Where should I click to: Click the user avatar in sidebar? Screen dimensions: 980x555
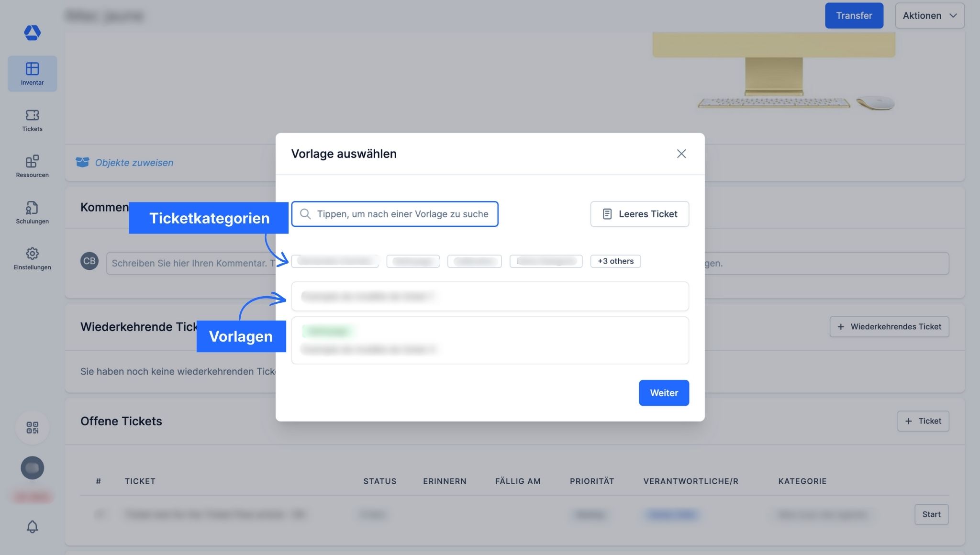(32, 467)
